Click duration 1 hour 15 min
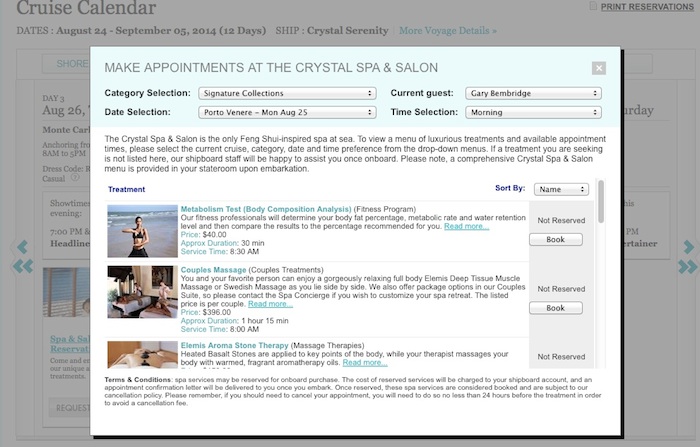The width and height of the screenshot is (700, 447). pos(265,321)
